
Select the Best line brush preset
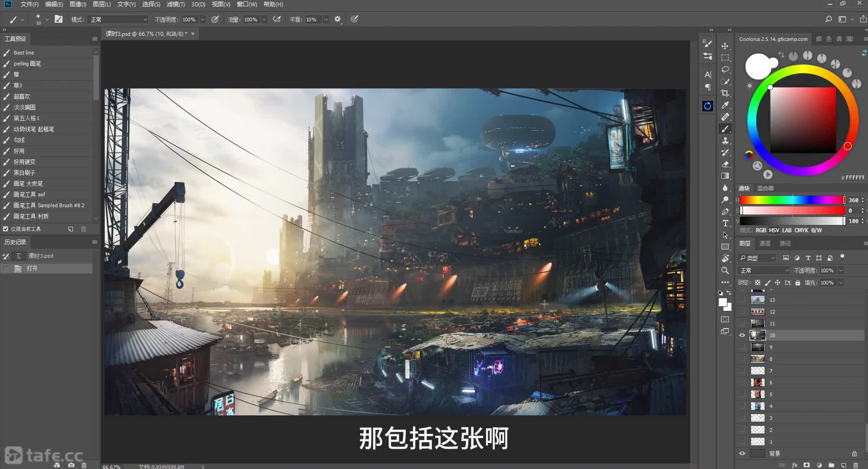(47, 53)
